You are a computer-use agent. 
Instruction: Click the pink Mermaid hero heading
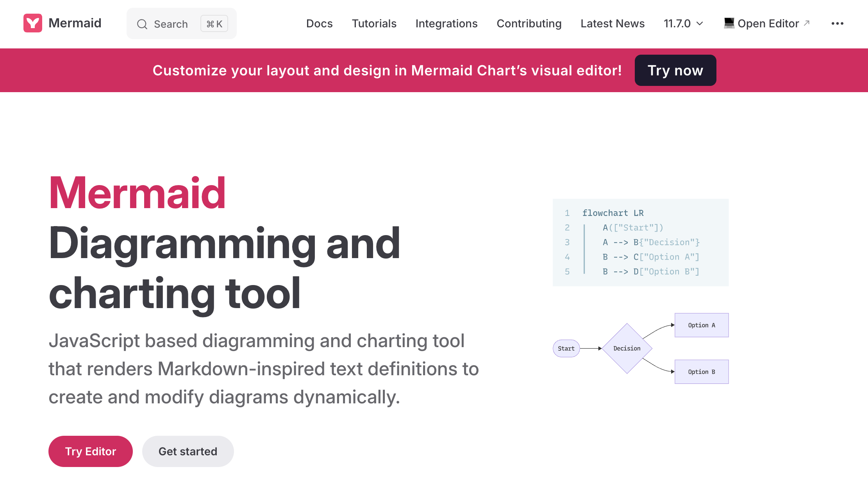137,193
